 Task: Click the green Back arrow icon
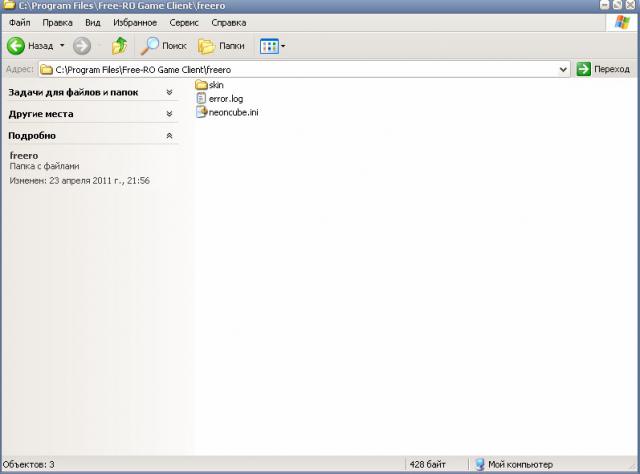pyautogui.click(x=16, y=46)
